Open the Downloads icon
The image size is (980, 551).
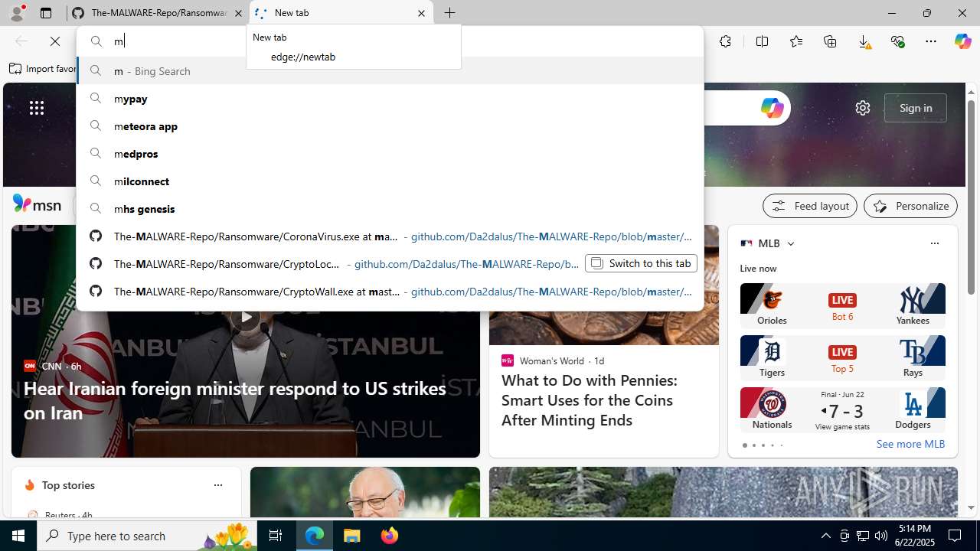pos(864,41)
